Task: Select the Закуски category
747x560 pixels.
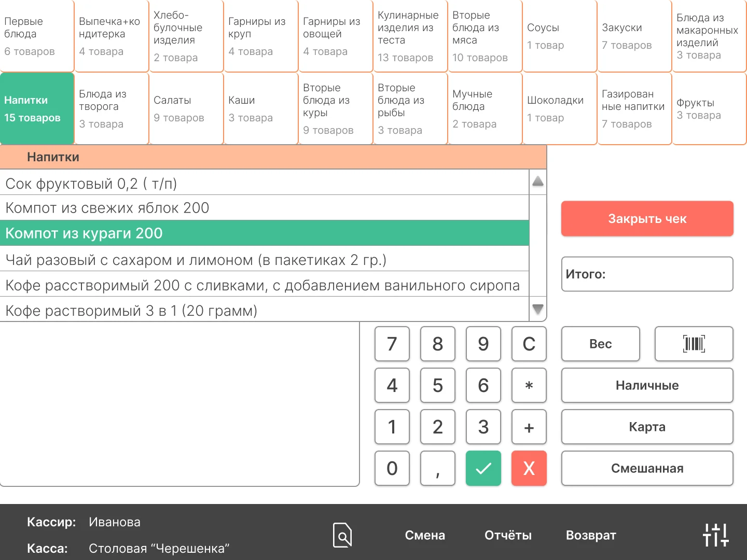Action: pyautogui.click(x=635, y=36)
